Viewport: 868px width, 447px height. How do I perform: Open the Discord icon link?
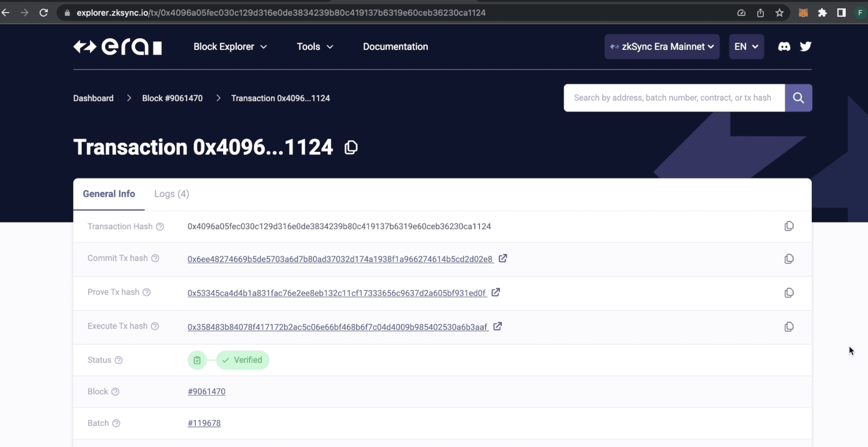[784, 46]
